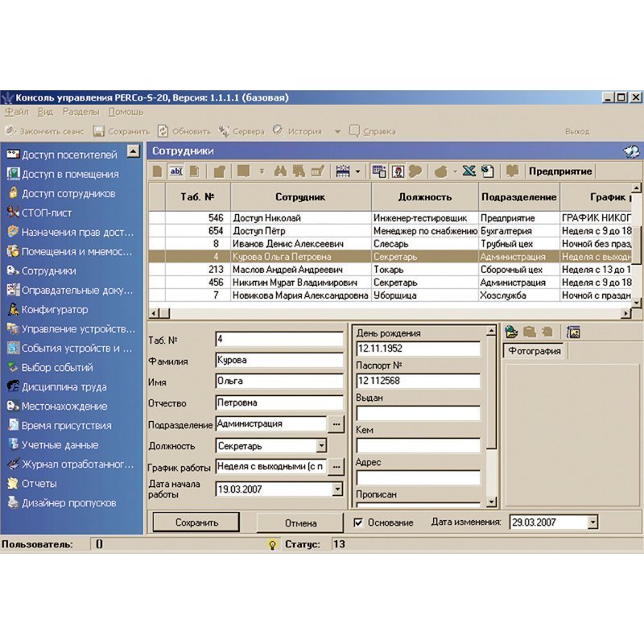Open Местонахождение section
644x644 pixels.
click(57, 406)
